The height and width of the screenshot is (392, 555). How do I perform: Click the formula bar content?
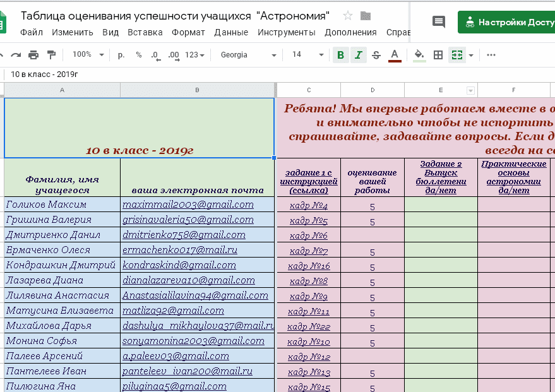tap(44, 74)
